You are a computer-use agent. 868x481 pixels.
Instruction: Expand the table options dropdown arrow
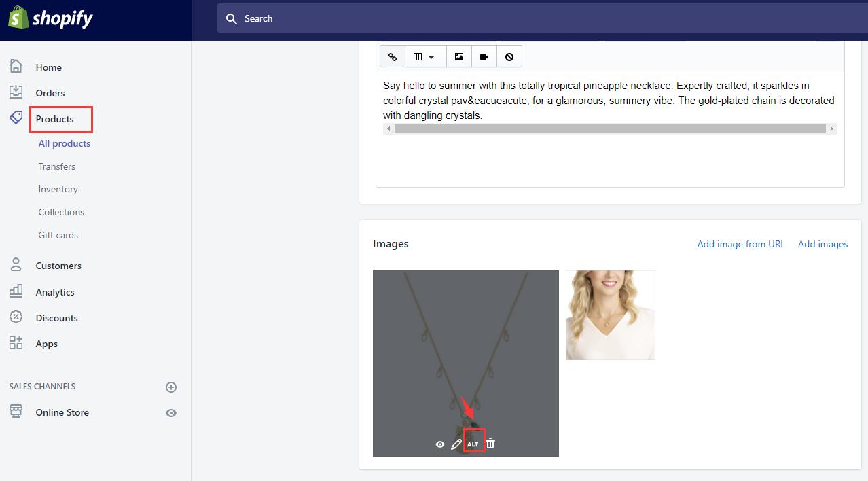pos(431,56)
